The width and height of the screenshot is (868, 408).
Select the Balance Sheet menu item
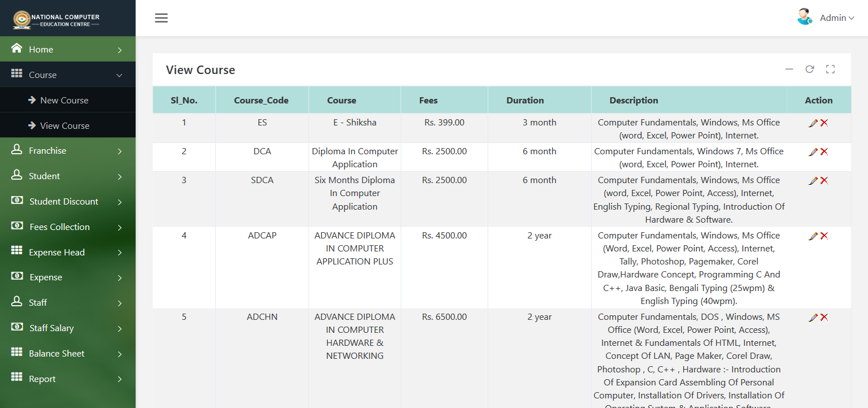[68, 353]
